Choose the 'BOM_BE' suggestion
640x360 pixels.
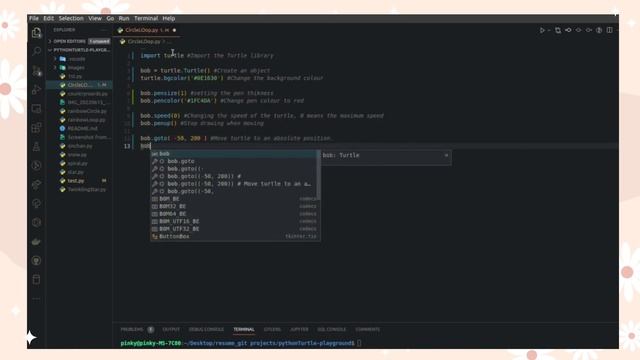pyautogui.click(x=235, y=199)
